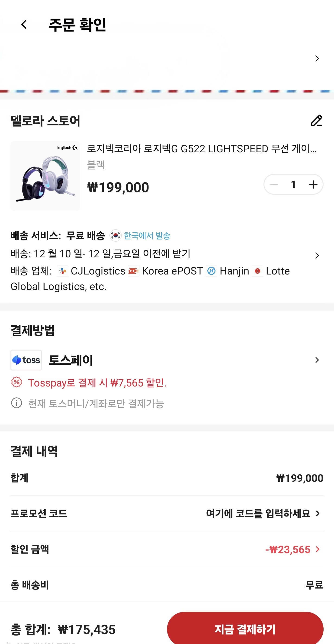
Task: Open 토스페이 payment method options
Action: click(x=317, y=360)
